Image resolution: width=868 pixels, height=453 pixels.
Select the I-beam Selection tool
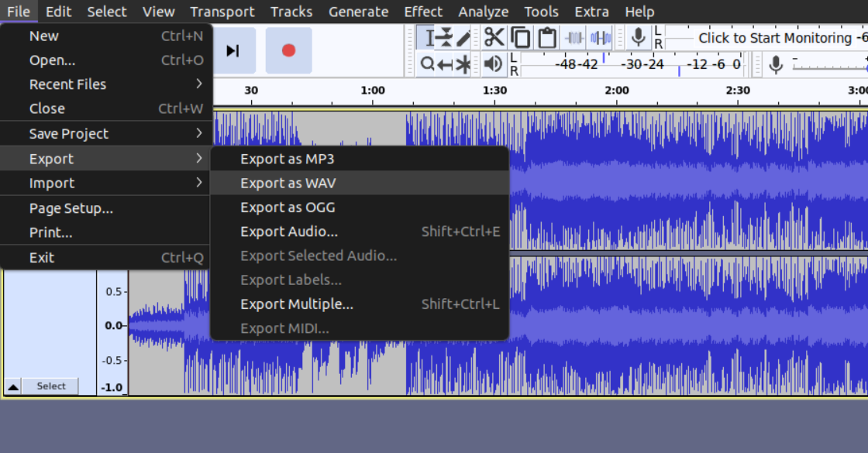click(427, 38)
